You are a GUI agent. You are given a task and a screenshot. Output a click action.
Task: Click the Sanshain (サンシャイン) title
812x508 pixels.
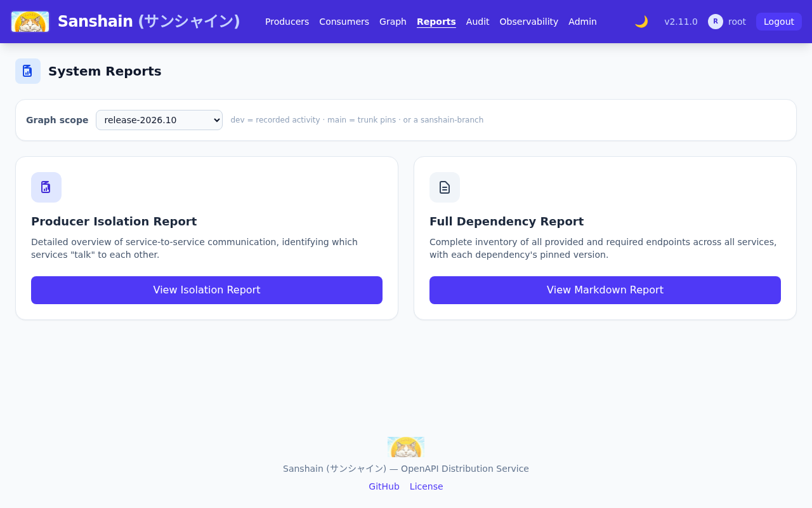[149, 22]
